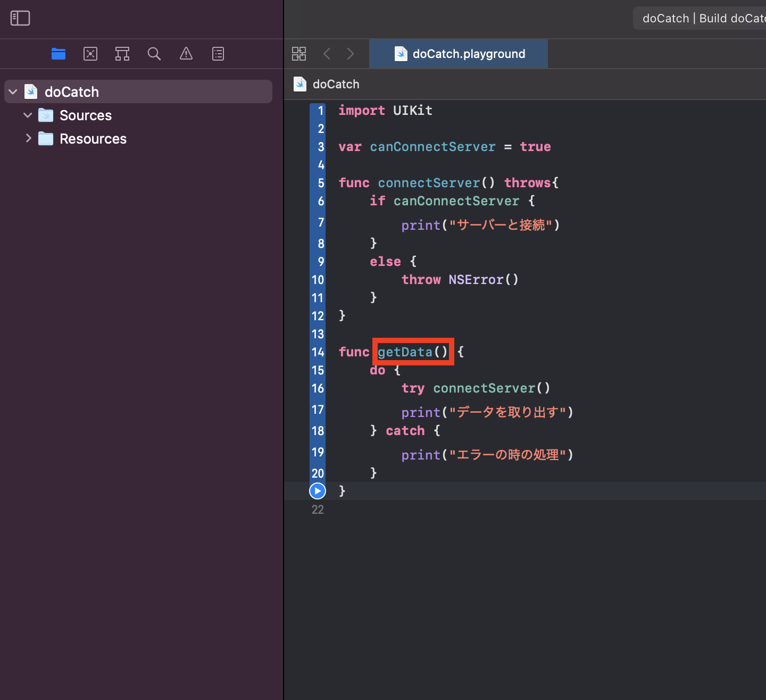Viewport: 766px width, 700px height.
Task: Toggle the navigator sidebar visibility button
Action: [x=20, y=18]
